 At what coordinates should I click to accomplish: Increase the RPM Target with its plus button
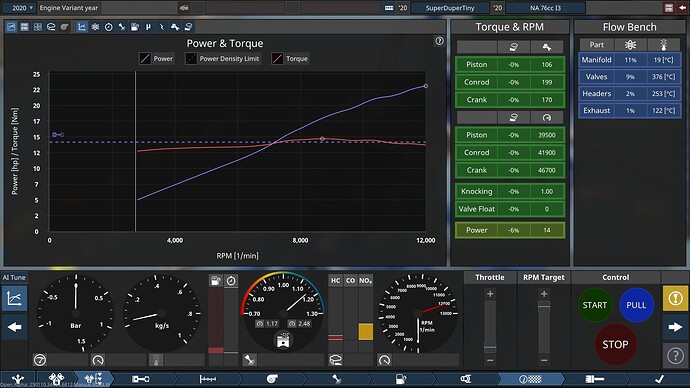(x=544, y=294)
